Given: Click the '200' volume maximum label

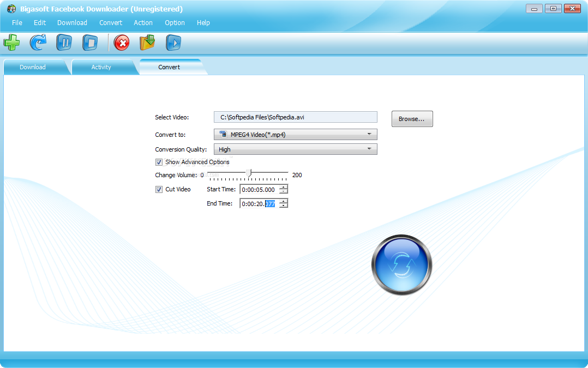Looking at the screenshot, I should coord(297,175).
